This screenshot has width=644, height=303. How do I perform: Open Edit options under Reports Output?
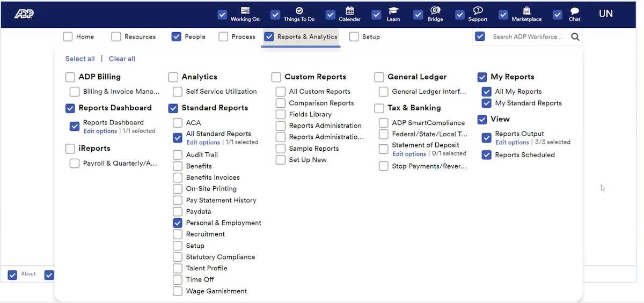pyautogui.click(x=512, y=143)
